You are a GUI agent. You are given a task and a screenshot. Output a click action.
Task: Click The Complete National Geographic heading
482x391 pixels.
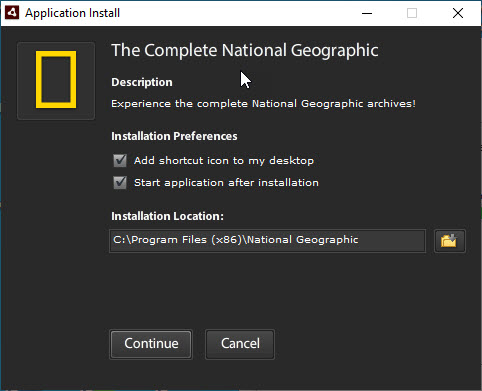click(x=245, y=51)
